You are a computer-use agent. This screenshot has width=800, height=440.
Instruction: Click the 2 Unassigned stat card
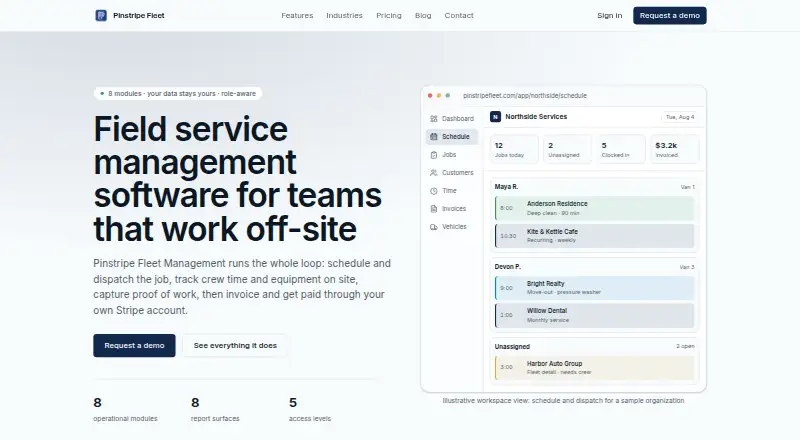567,150
